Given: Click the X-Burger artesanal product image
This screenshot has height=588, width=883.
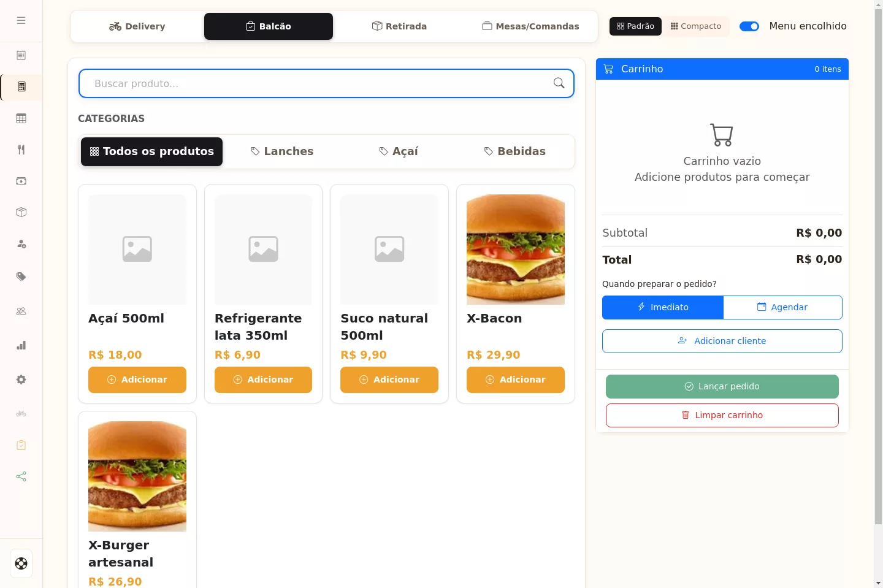Looking at the screenshot, I should click(x=137, y=476).
